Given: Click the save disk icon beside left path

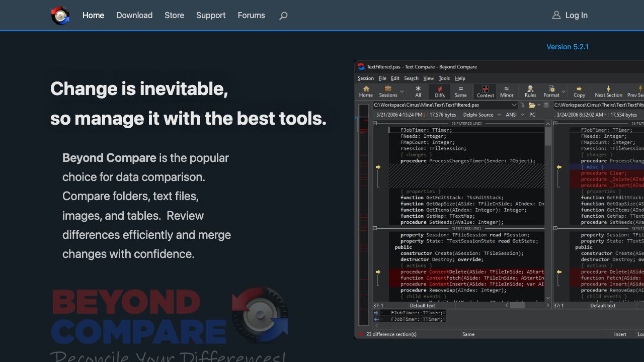Looking at the screenshot, I should tap(546, 105).
